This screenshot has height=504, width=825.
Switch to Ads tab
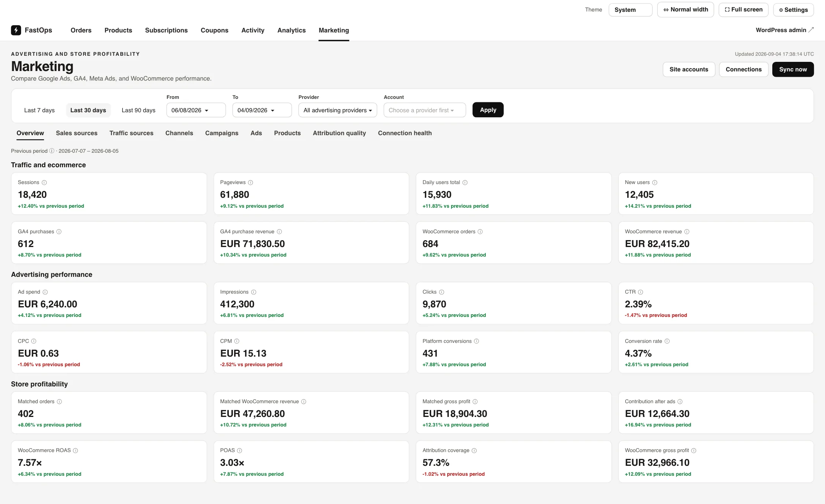(x=256, y=133)
